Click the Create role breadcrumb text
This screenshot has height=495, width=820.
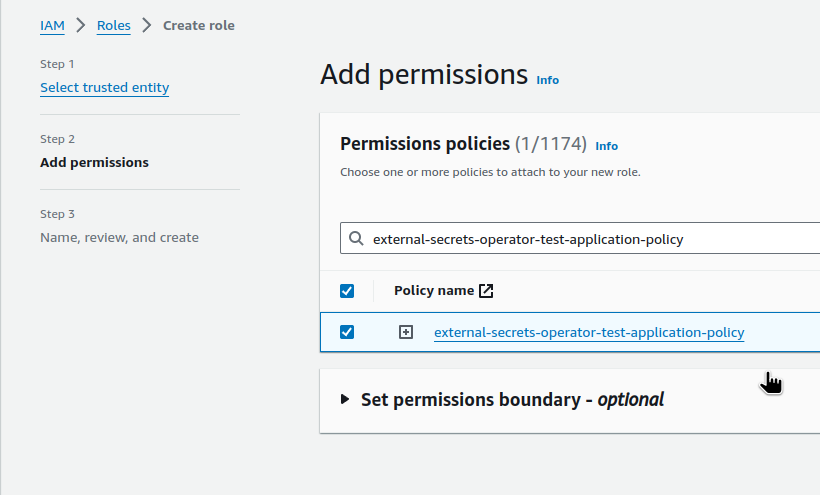tap(199, 26)
